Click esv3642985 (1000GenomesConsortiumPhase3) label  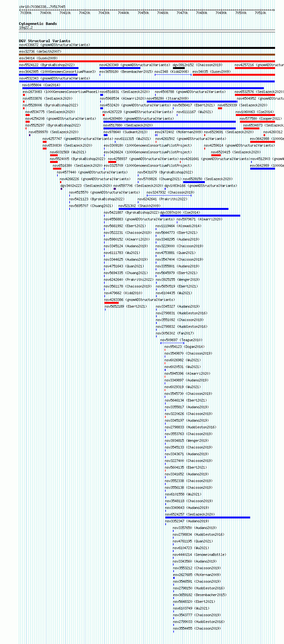pyautogui.click(x=57, y=72)
